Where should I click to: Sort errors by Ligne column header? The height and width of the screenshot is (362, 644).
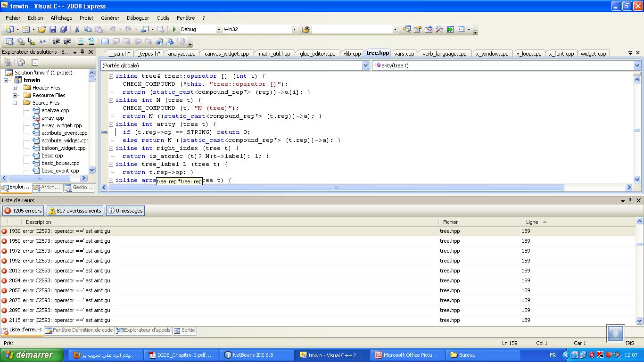[532, 222]
